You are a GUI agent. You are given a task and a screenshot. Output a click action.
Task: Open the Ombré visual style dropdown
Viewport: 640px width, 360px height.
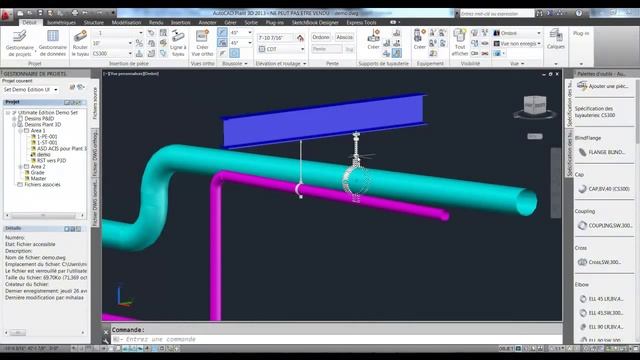(x=539, y=33)
